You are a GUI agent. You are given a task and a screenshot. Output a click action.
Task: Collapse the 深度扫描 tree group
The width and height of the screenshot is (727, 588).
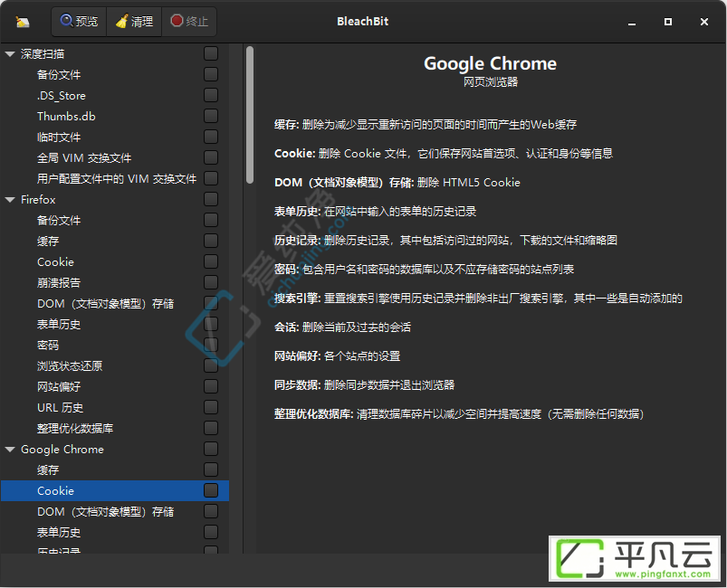pyautogui.click(x=10, y=54)
